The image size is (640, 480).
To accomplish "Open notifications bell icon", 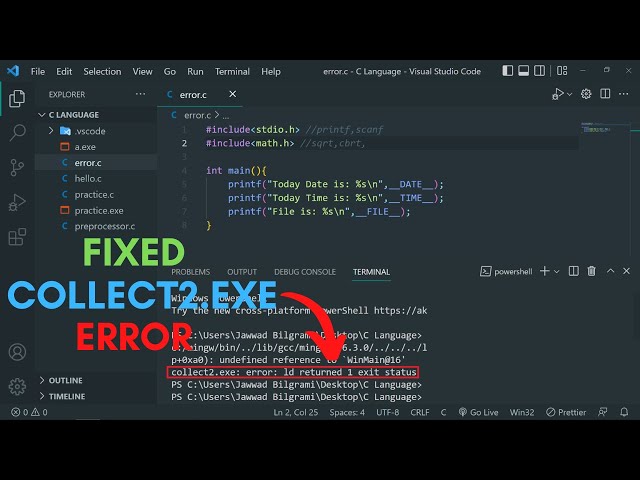I will (x=624, y=412).
